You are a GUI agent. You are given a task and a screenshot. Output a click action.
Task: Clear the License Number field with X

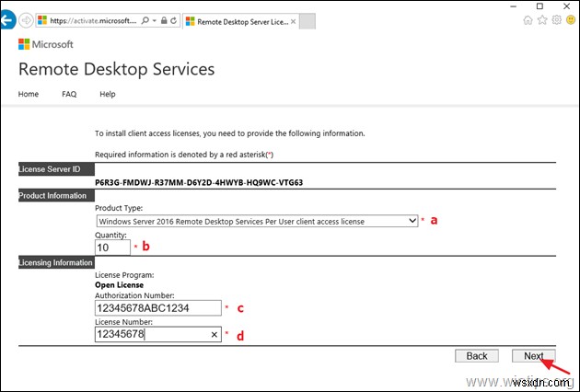tap(215, 336)
